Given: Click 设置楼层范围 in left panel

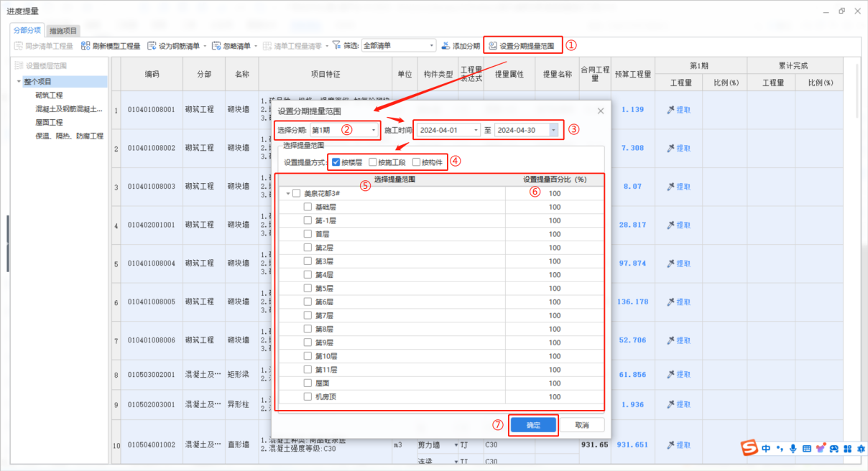Looking at the screenshot, I should coord(41,66).
